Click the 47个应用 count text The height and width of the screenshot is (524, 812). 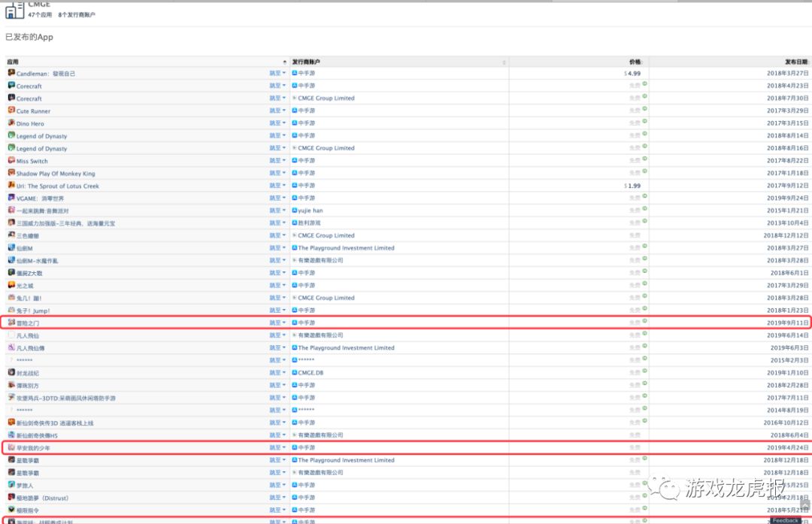40,15
